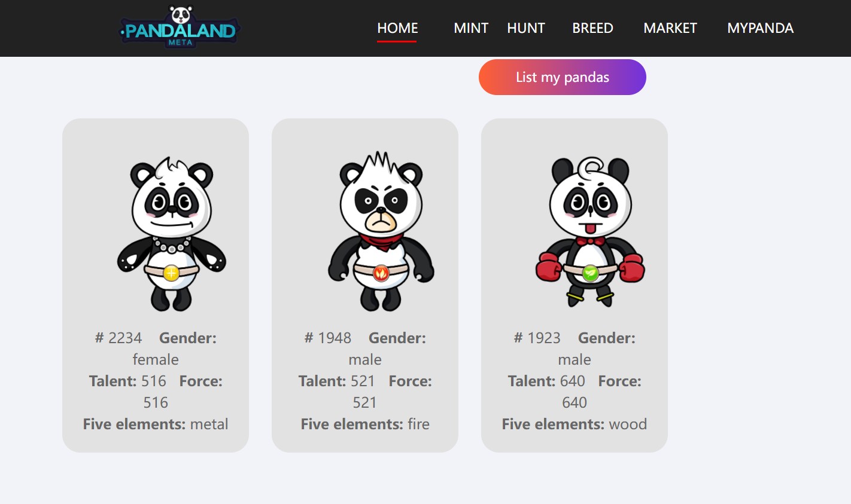Click the pearl necklace on panda #2234
This screenshot has height=504, width=851.
172,245
